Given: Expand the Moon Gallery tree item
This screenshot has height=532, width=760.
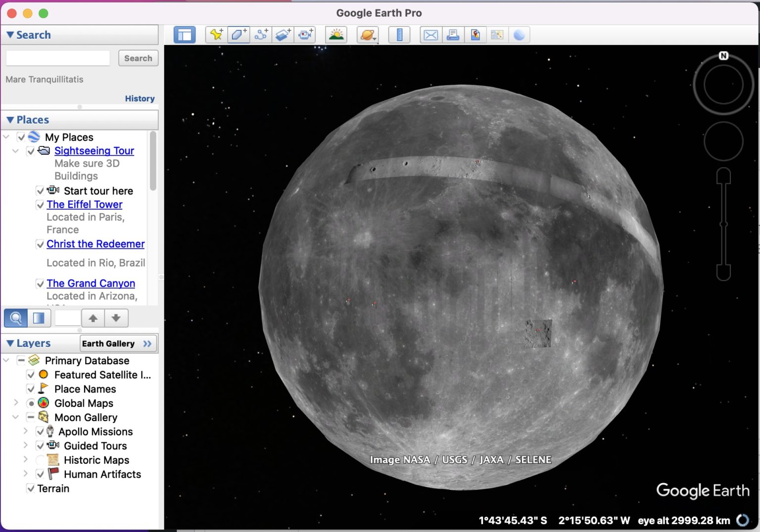Looking at the screenshot, I should pos(15,417).
